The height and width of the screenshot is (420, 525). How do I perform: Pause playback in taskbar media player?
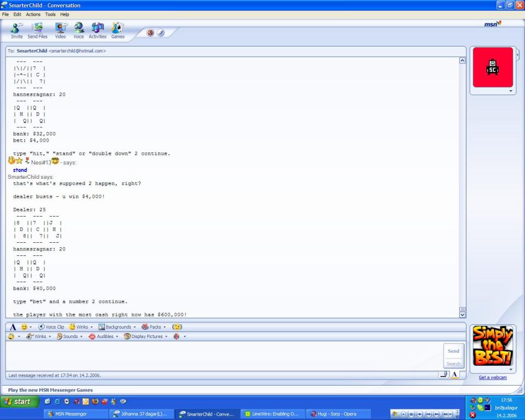point(411,415)
